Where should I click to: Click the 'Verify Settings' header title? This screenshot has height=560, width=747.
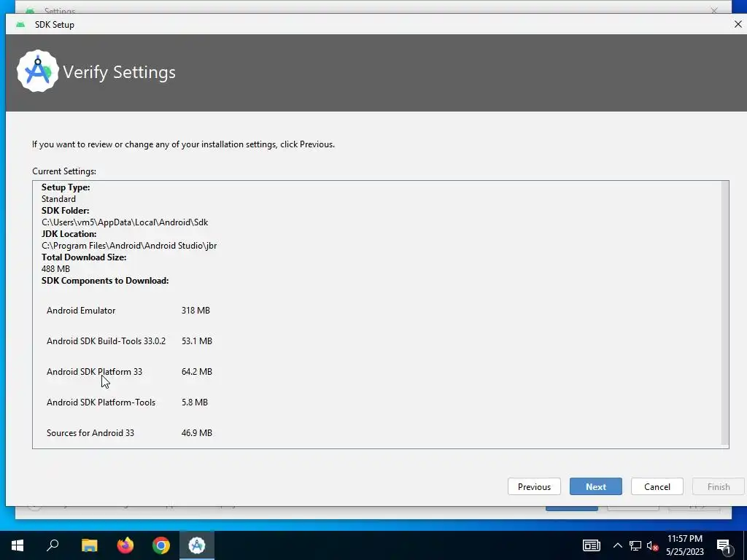119,72
